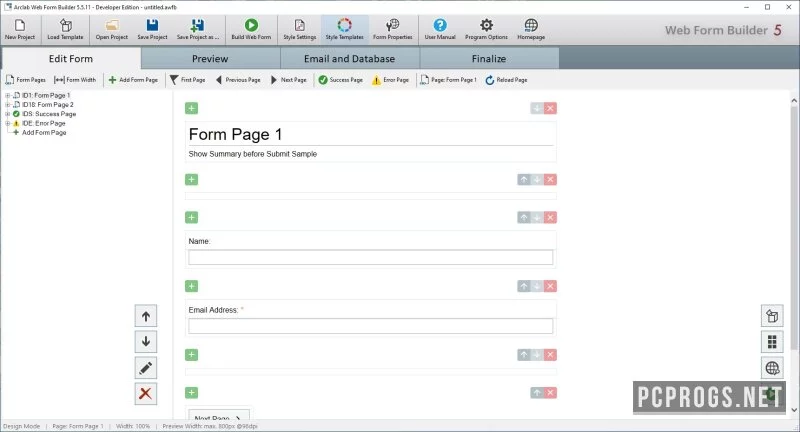Click the globe button at right edge

(x=772, y=368)
